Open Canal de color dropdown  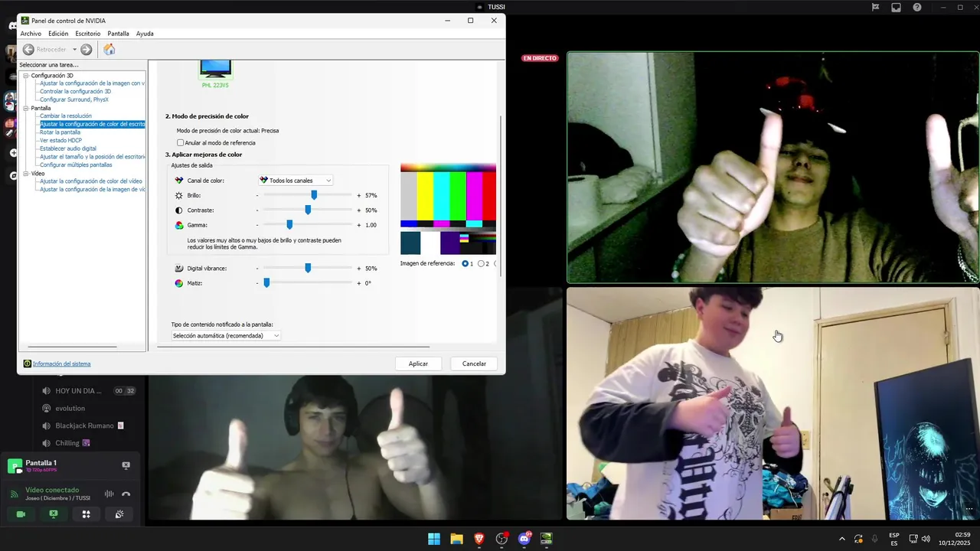coord(296,181)
